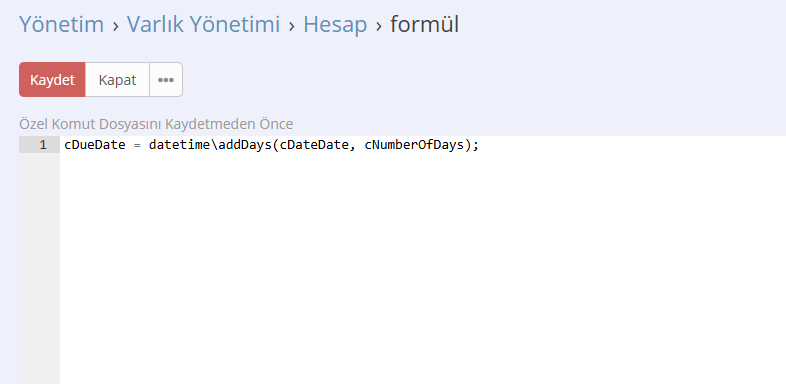Go to Yönetim breadcrumb link

point(62,24)
